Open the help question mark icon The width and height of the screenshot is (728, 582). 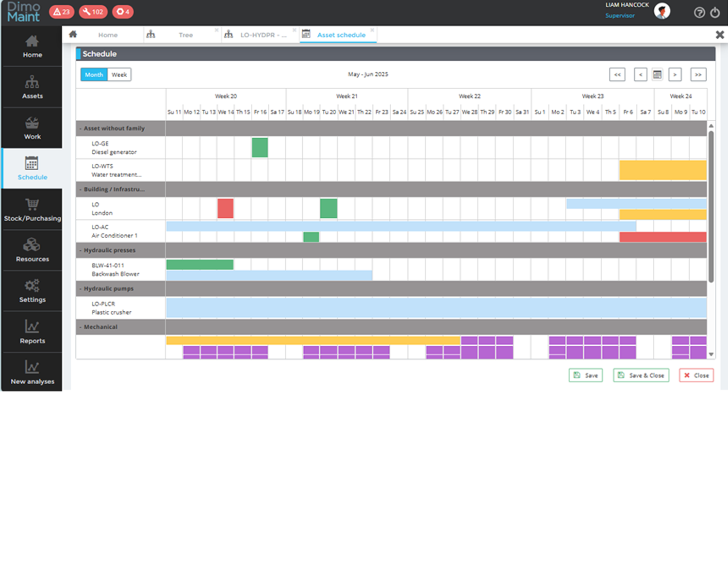(x=699, y=13)
